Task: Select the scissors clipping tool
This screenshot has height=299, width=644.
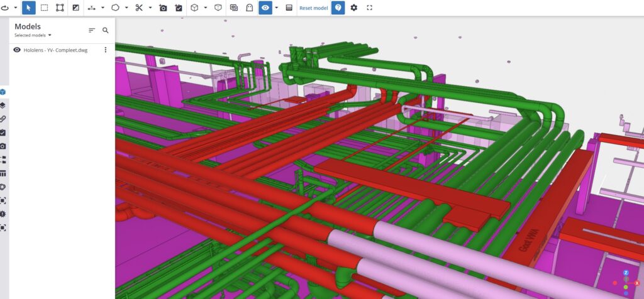Action: (139, 8)
